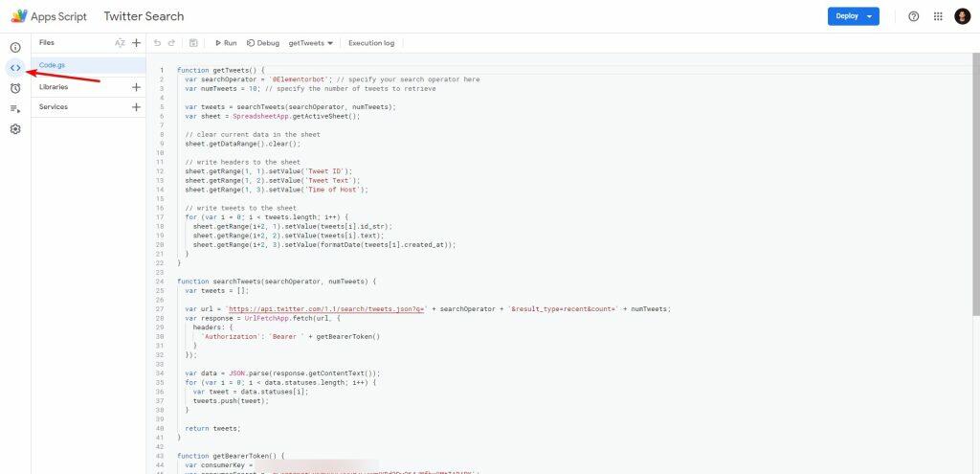Image resolution: width=980 pixels, height=474 pixels.
Task: Place cursor on 'function getBearerToken' line
Action: point(230,456)
